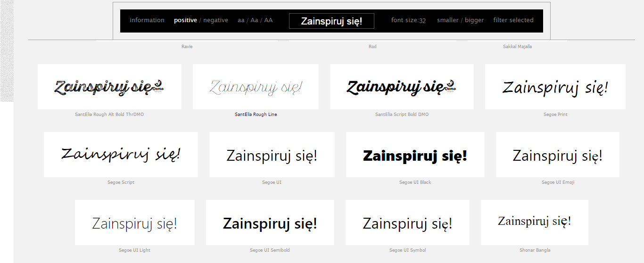
Task: Click the 'Segoe UI Semibold' caption
Action: point(270,250)
